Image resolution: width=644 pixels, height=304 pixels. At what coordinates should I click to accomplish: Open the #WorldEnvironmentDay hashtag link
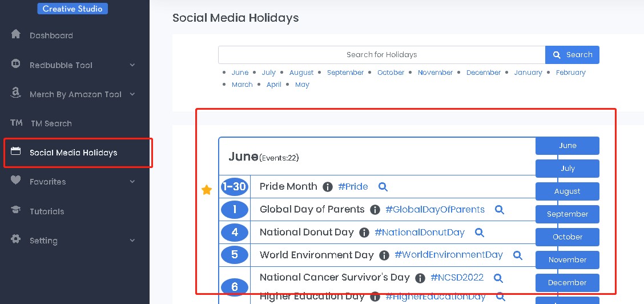449,255
